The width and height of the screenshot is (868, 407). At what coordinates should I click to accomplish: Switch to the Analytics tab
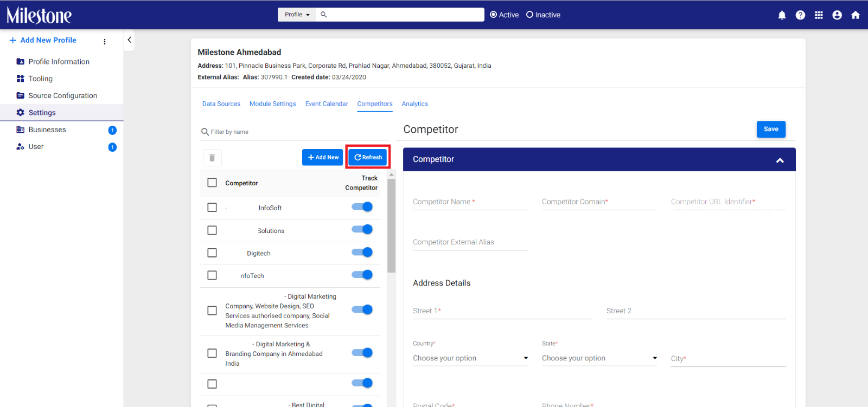(x=415, y=104)
